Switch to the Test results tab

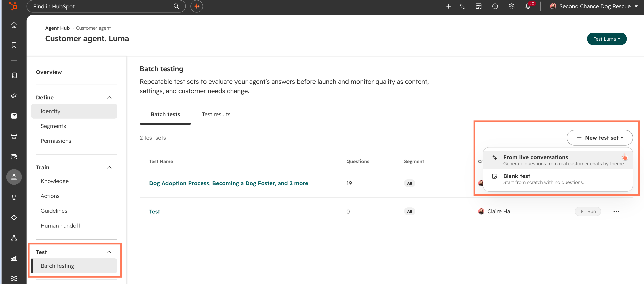pos(216,114)
